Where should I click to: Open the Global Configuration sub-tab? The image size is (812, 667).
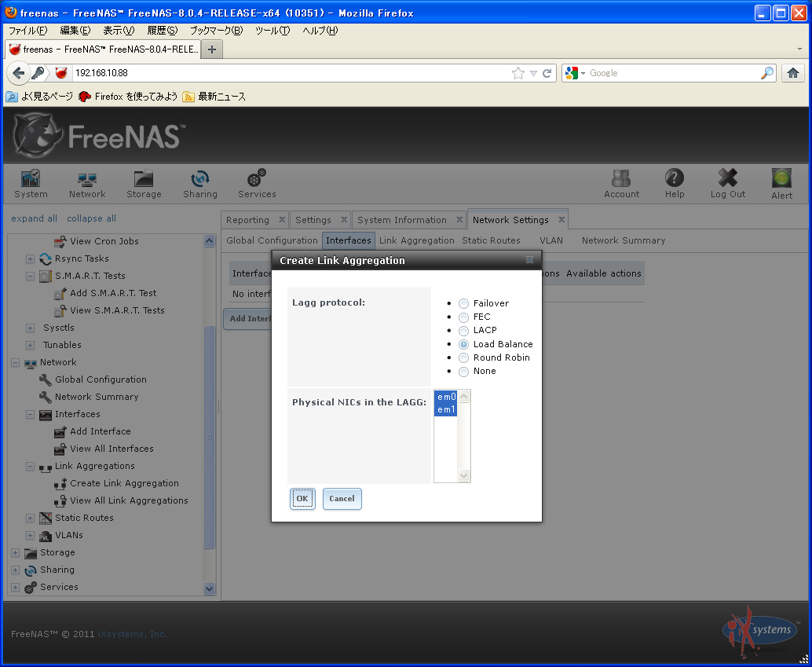coord(272,240)
